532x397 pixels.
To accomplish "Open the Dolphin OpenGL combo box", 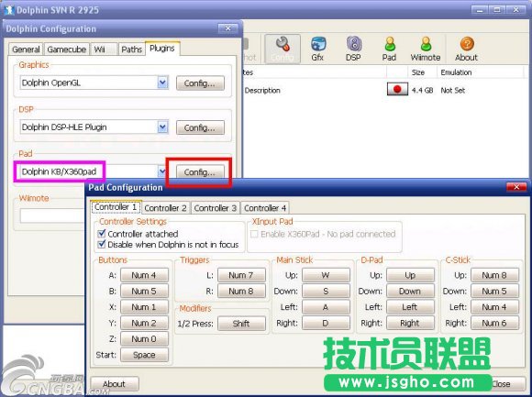I will (94, 83).
